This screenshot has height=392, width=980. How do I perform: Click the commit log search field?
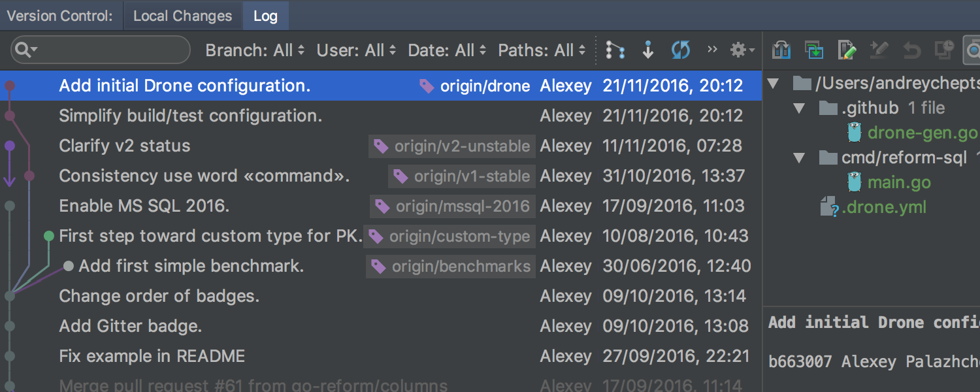click(x=108, y=50)
